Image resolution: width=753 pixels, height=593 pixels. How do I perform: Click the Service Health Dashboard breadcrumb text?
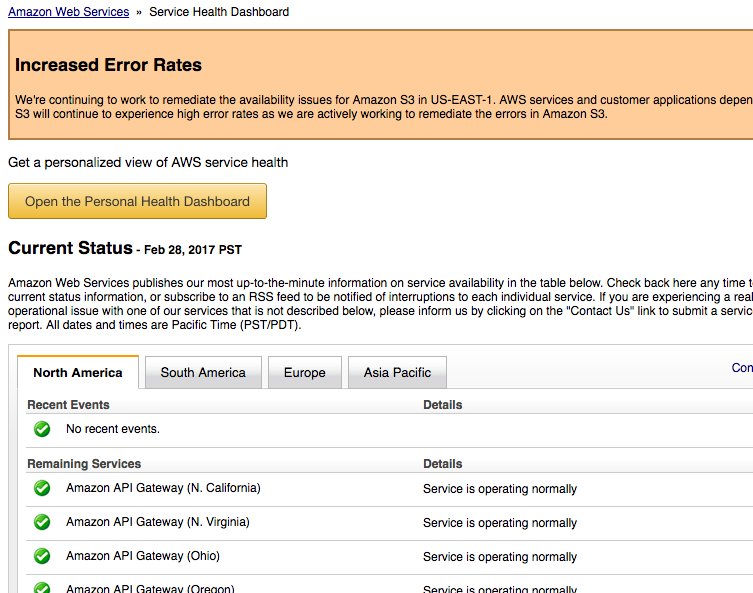click(219, 12)
